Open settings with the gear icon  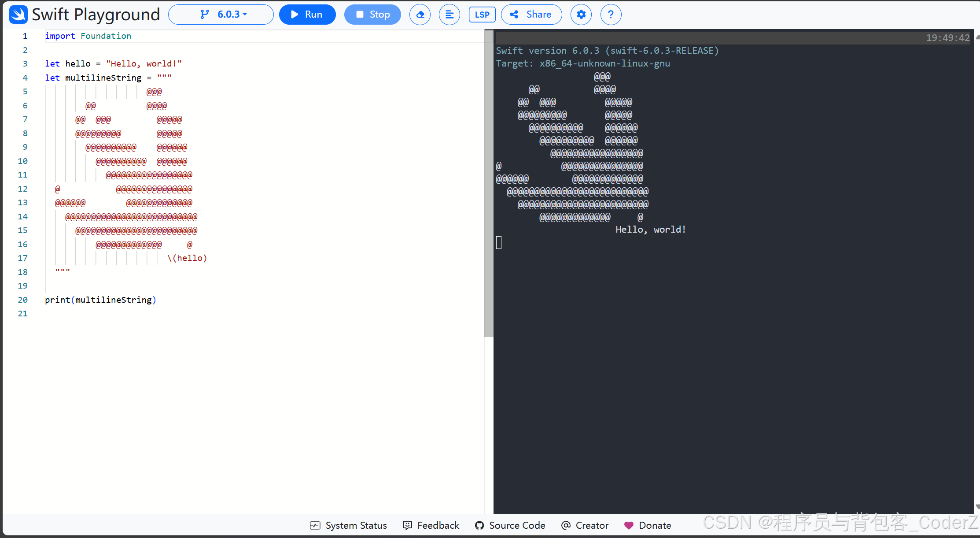pos(581,15)
